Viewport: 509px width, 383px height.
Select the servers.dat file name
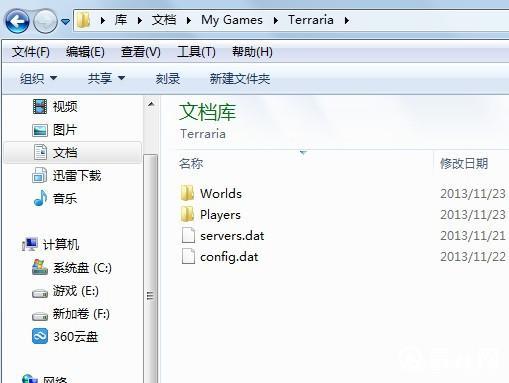[x=232, y=236]
